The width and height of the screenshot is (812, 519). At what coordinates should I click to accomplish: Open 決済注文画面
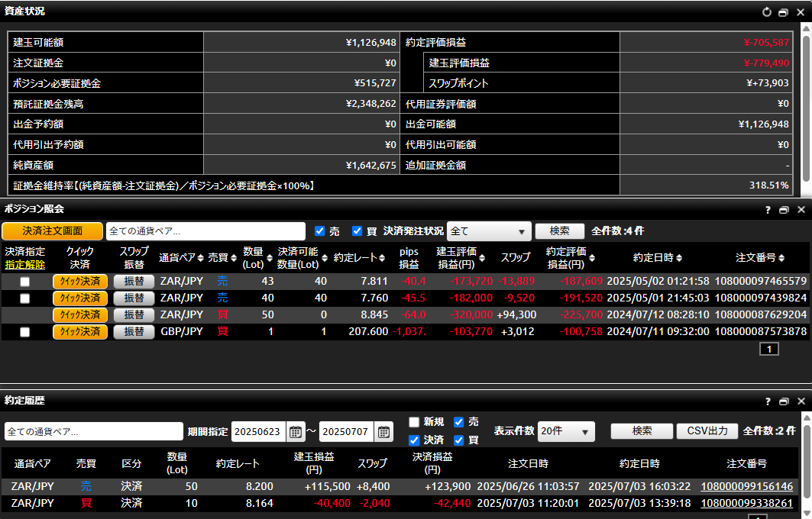[52, 230]
